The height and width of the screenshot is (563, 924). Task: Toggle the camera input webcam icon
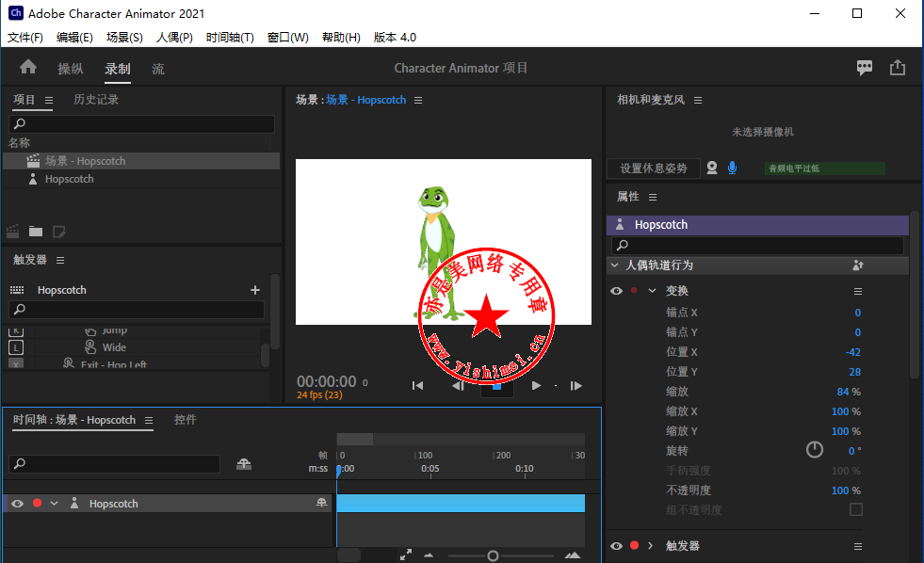[712, 168]
